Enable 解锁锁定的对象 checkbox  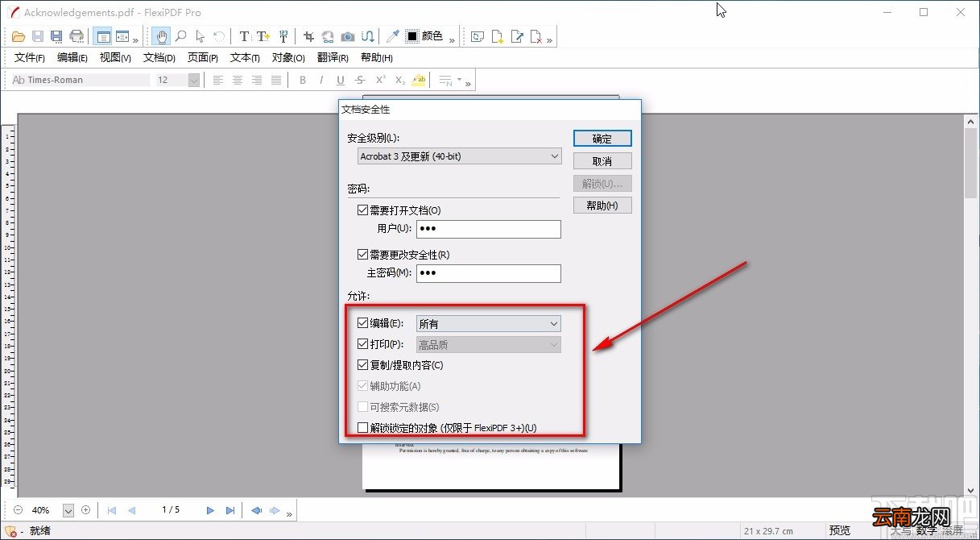(x=362, y=428)
